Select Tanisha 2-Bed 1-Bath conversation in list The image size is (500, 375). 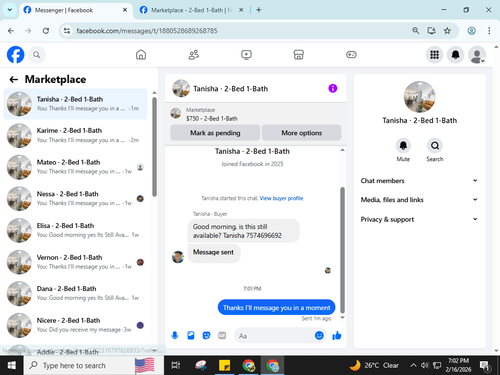pos(75,104)
